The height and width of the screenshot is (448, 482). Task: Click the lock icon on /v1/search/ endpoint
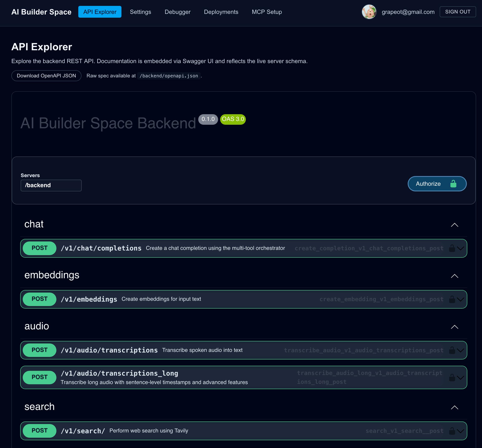pos(452,431)
